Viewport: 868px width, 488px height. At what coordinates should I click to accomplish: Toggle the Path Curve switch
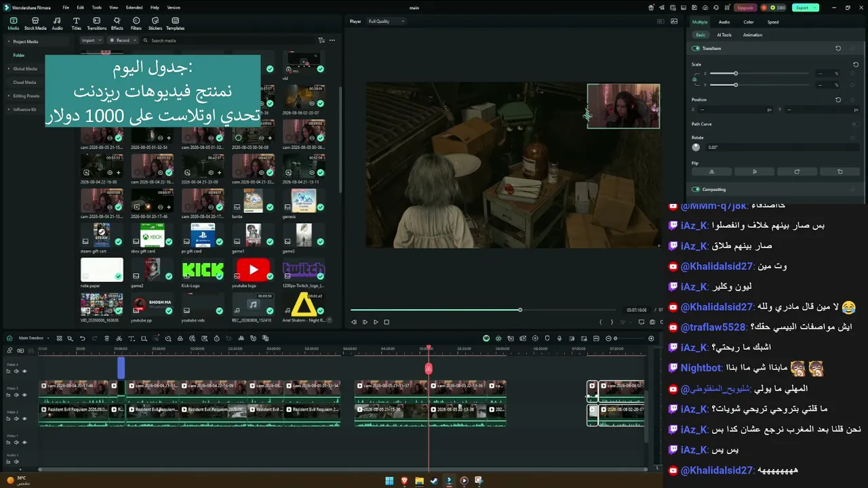855,124
